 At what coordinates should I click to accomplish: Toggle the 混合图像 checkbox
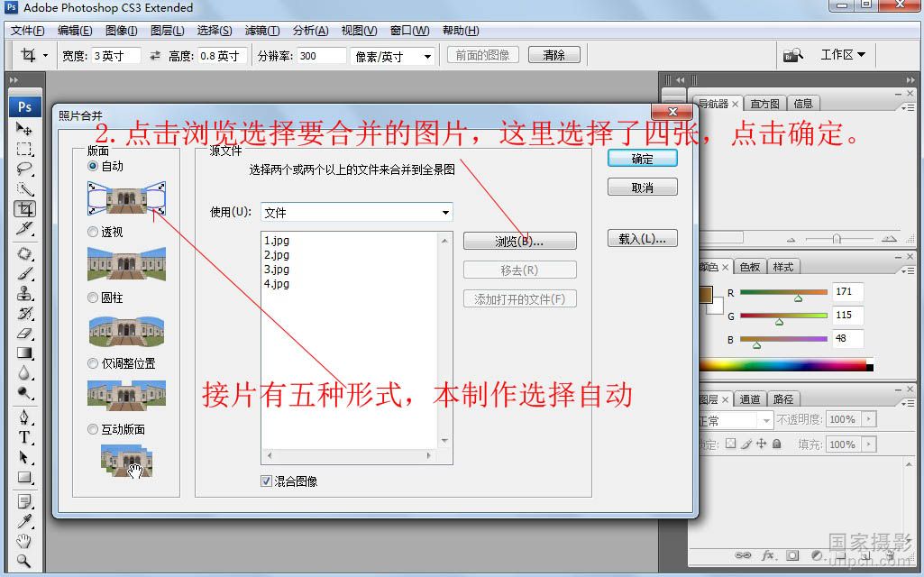pyautogui.click(x=266, y=481)
